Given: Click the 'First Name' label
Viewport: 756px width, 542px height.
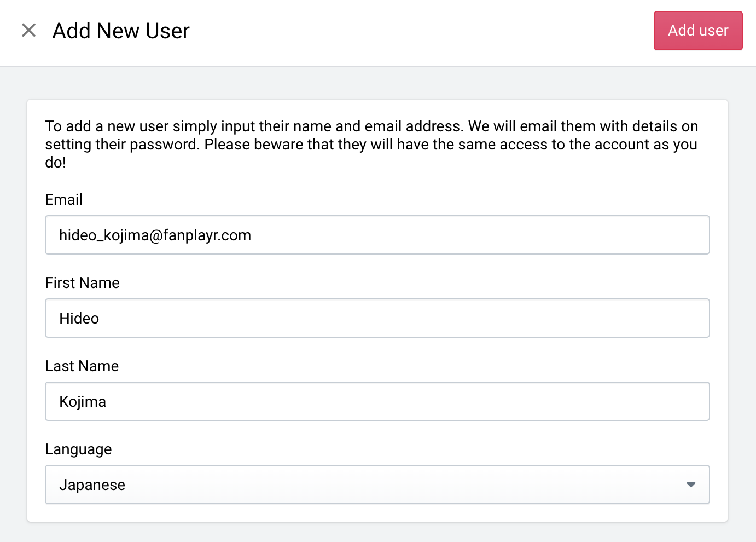Looking at the screenshot, I should pos(82,283).
